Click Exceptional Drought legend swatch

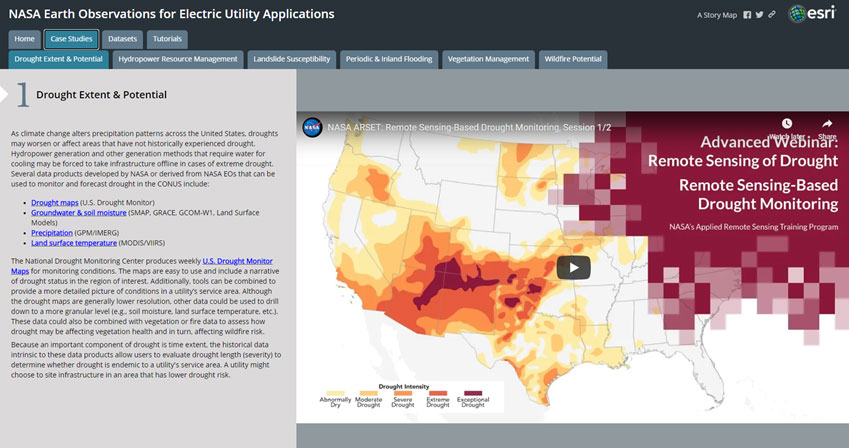[x=473, y=393]
